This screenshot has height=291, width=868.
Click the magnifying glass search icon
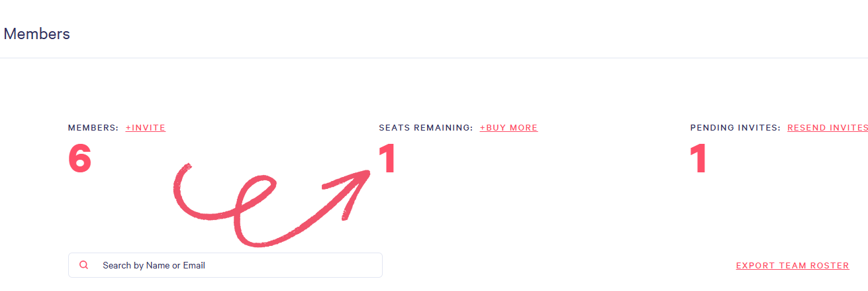pyautogui.click(x=84, y=265)
